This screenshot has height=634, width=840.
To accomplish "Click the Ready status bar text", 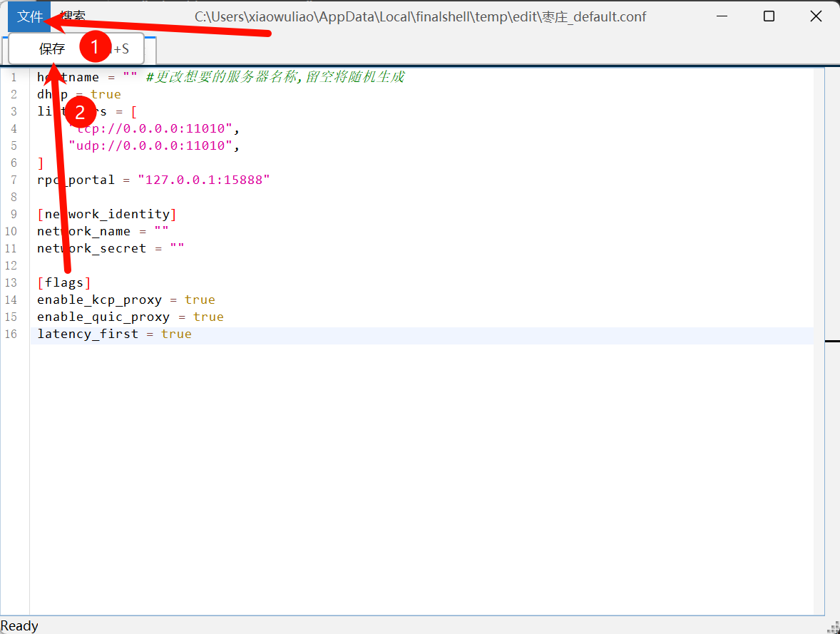I will click(x=19, y=625).
